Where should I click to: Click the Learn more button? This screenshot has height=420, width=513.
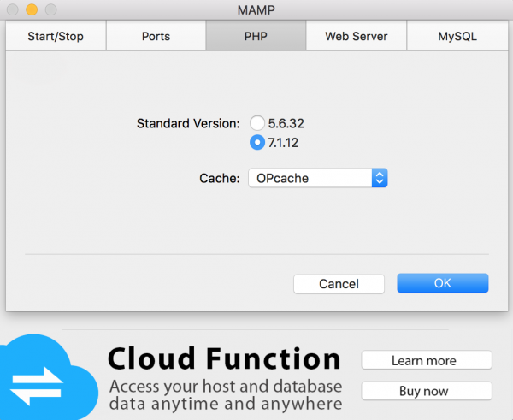427,360
